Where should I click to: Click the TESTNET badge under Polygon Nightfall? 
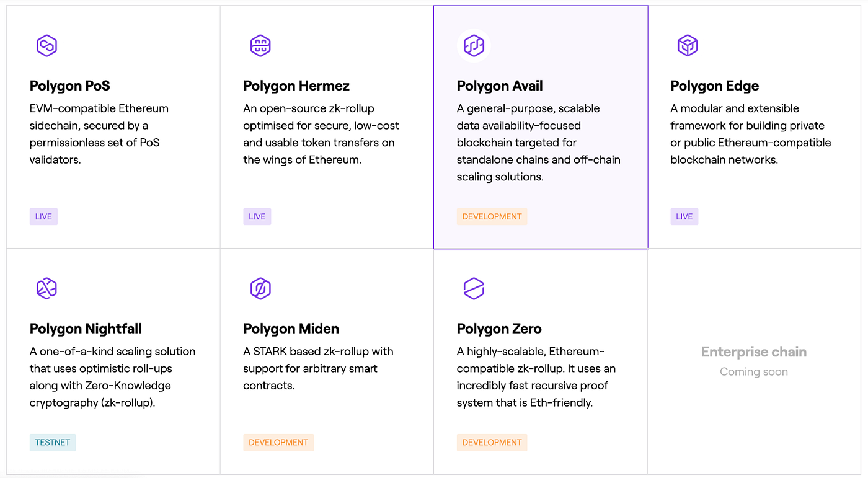click(53, 442)
